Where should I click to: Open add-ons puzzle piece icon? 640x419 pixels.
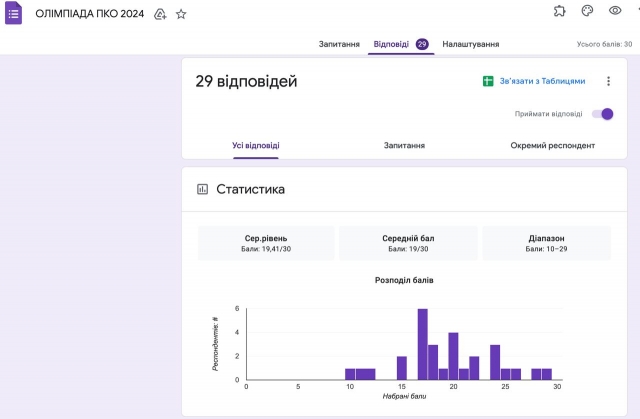pos(559,11)
